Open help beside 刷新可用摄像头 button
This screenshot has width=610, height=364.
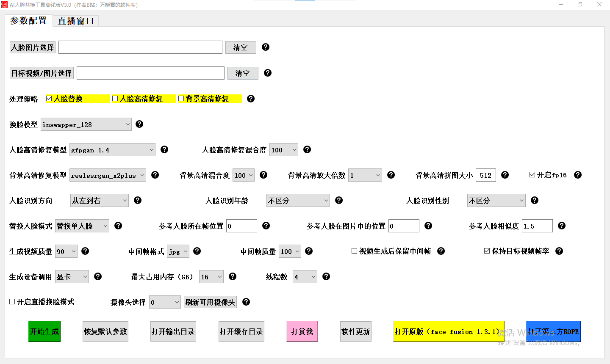246,302
